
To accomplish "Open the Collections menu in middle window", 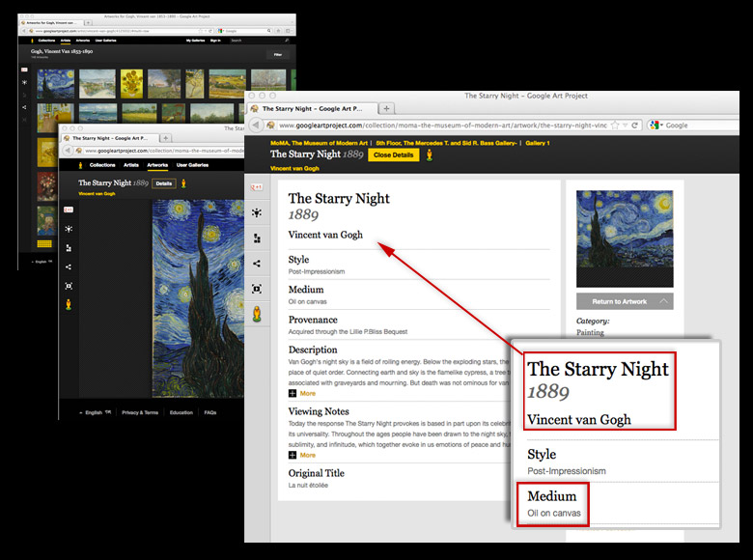I will point(103,165).
